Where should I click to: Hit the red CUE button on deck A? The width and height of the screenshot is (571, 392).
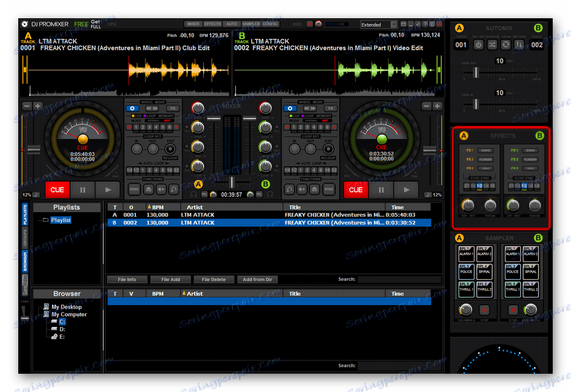tap(57, 189)
